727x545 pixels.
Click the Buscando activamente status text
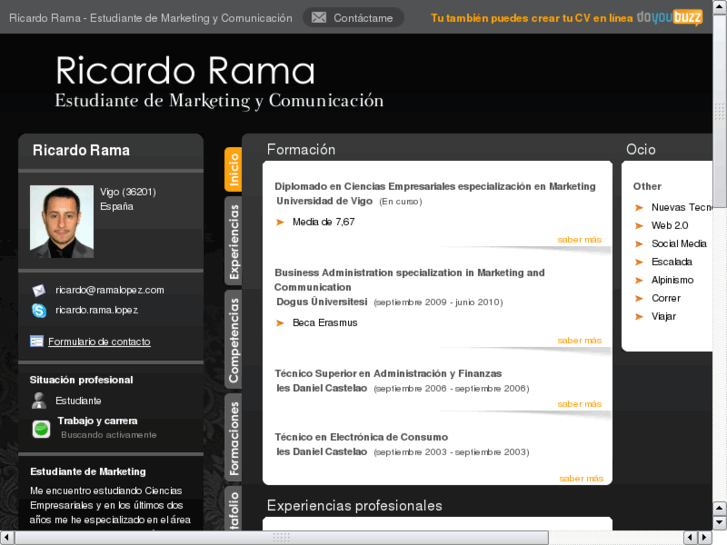(x=109, y=435)
